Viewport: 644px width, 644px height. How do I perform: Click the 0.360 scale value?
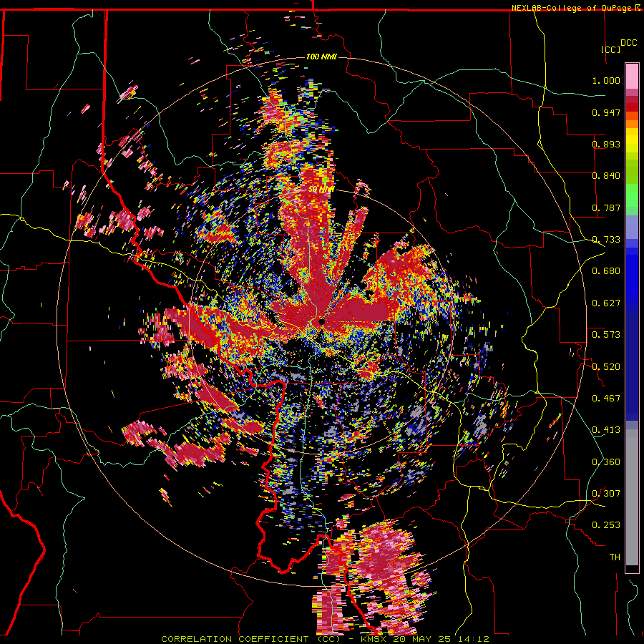tap(606, 462)
